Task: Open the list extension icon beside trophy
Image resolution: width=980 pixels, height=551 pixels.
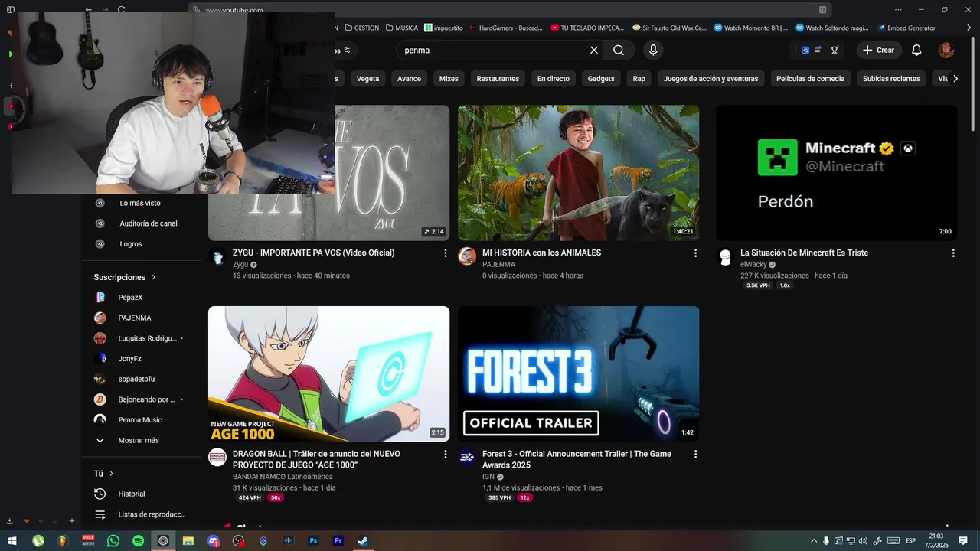Action: click(818, 50)
